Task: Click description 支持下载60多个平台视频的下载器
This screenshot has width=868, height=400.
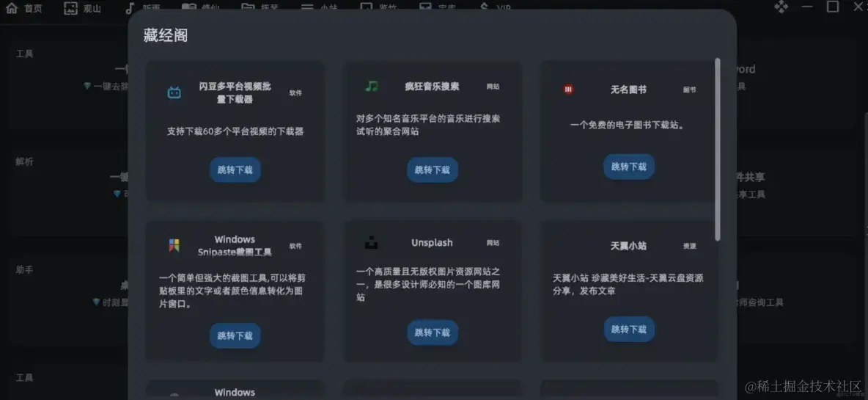Action: 235,131
